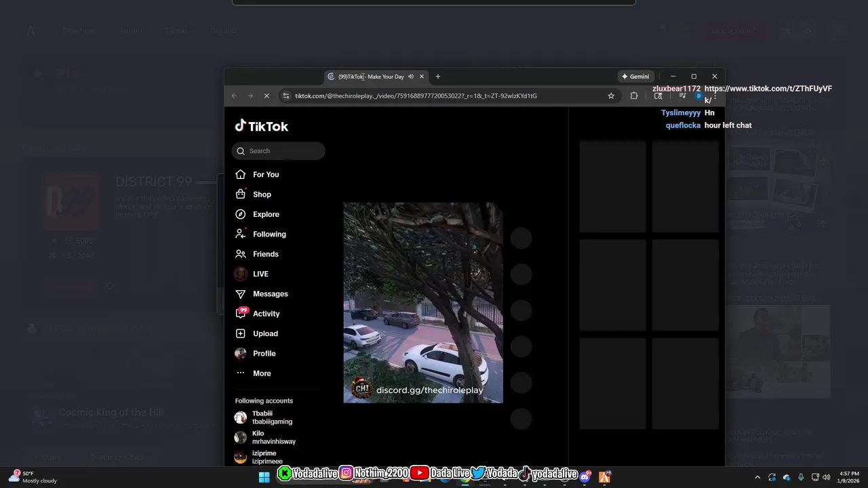Viewport: 868px width, 488px height.
Task: Expand the More options menu
Action: point(253,373)
